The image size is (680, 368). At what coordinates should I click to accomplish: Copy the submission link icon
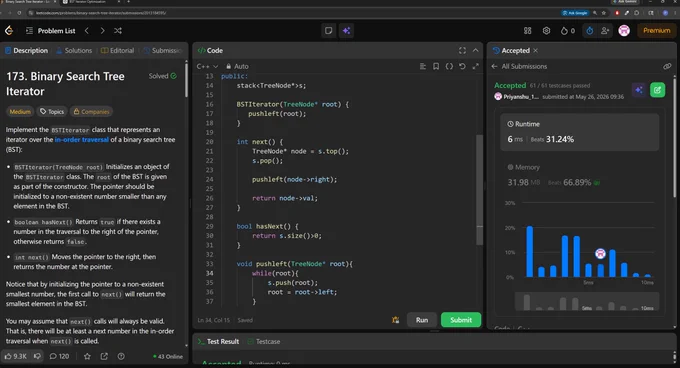pyautogui.click(x=667, y=66)
